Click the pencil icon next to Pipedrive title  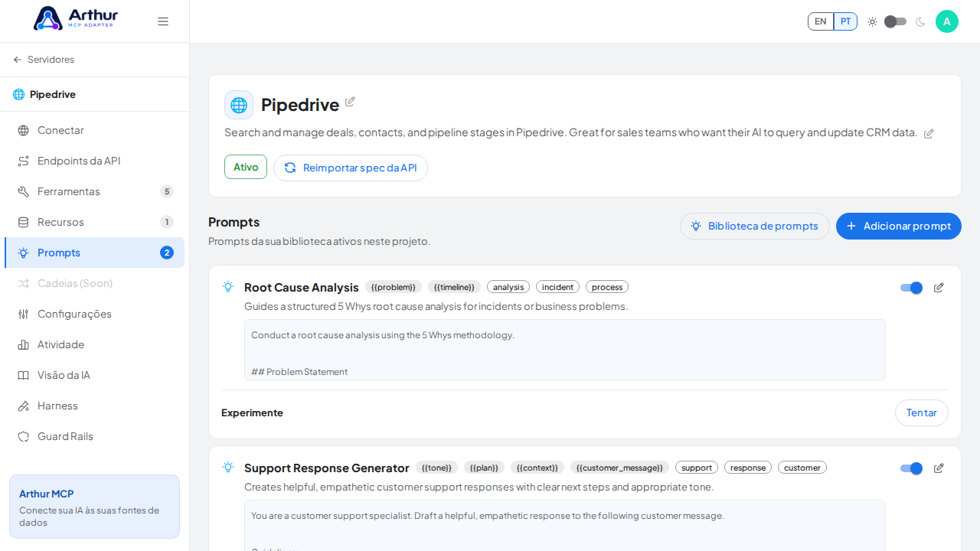(x=350, y=102)
